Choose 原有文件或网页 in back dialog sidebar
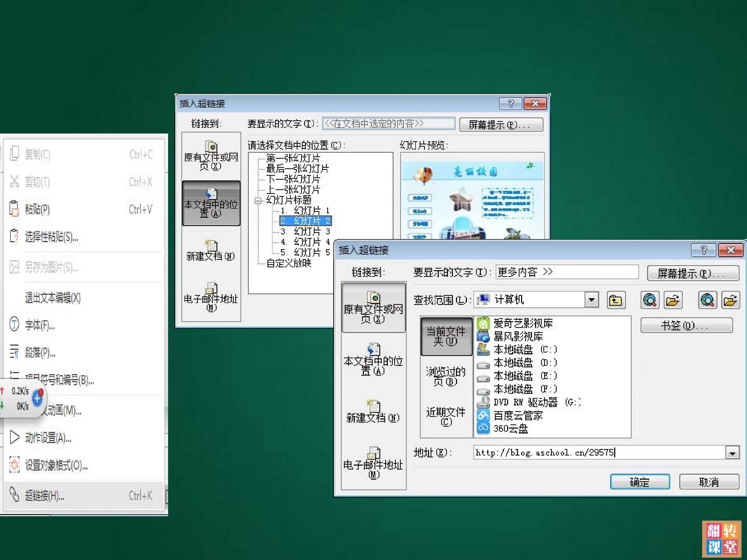The image size is (747, 560). [x=211, y=156]
